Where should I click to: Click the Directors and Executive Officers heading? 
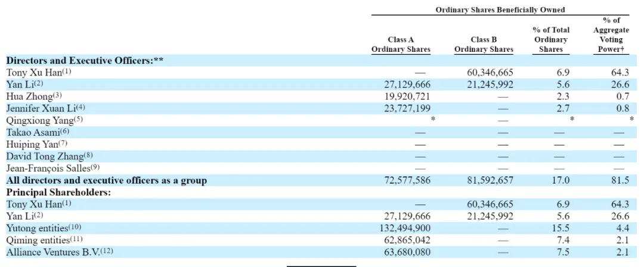point(85,60)
